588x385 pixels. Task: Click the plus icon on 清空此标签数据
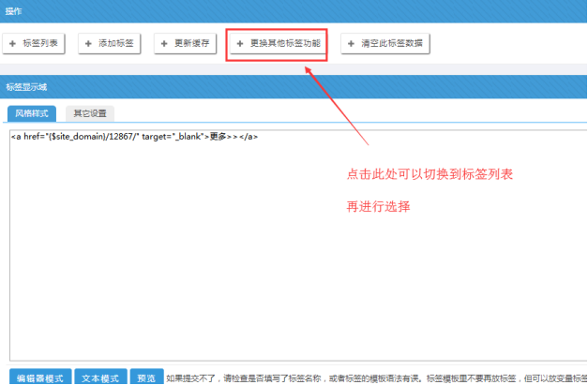click(352, 44)
